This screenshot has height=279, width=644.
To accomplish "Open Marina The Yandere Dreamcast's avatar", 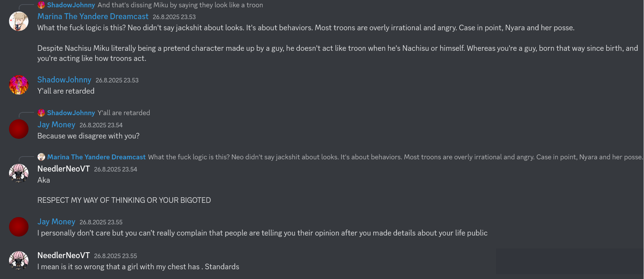I will coord(19,21).
